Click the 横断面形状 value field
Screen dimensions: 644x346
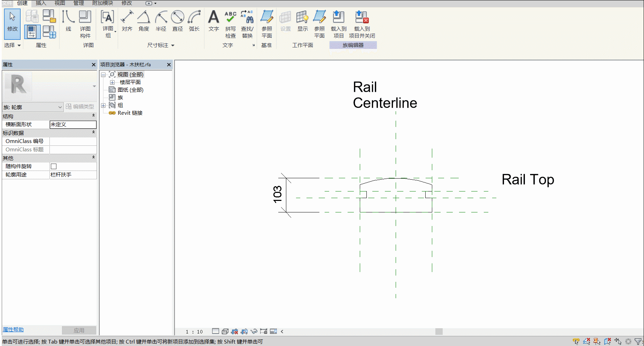point(73,125)
